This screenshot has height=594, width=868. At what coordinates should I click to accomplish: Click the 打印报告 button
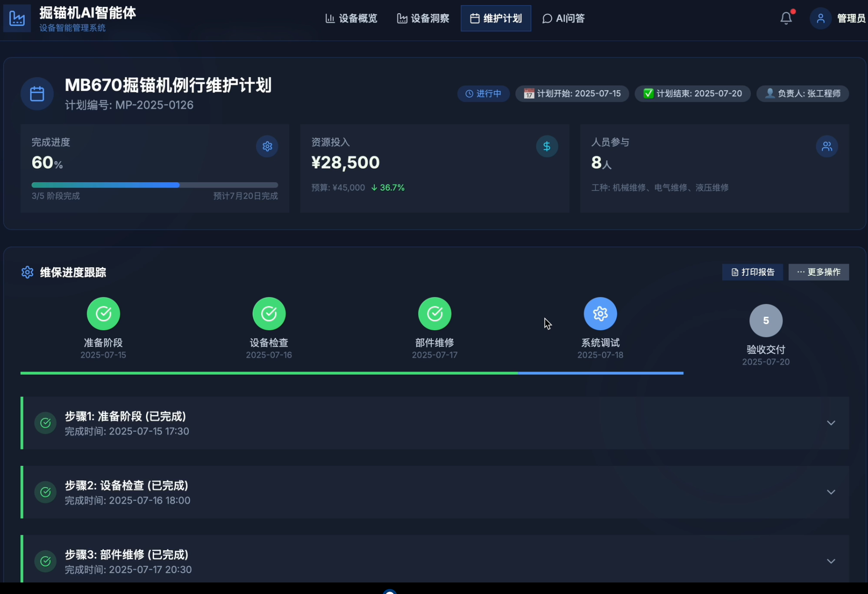[x=752, y=272]
